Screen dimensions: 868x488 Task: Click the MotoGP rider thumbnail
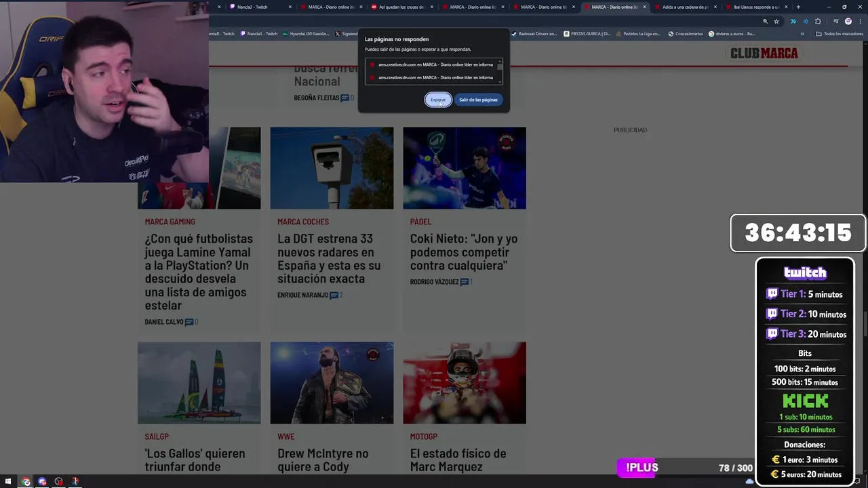pos(465,383)
